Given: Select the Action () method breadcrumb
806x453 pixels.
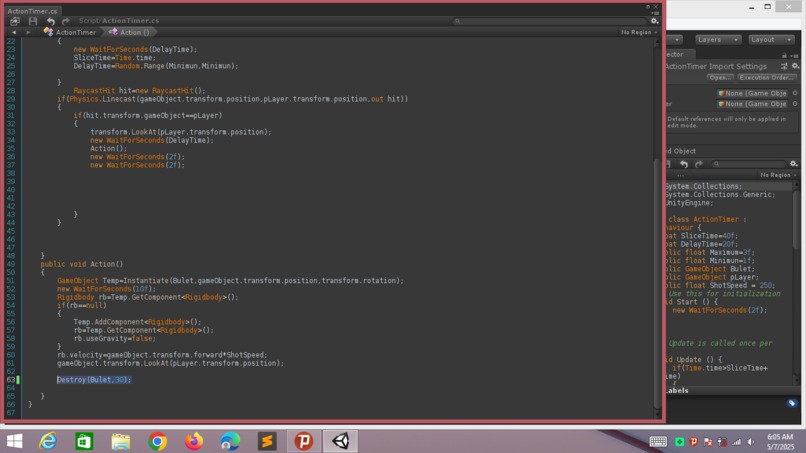Looking at the screenshot, I should pyautogui.click(x=130, y=32).
